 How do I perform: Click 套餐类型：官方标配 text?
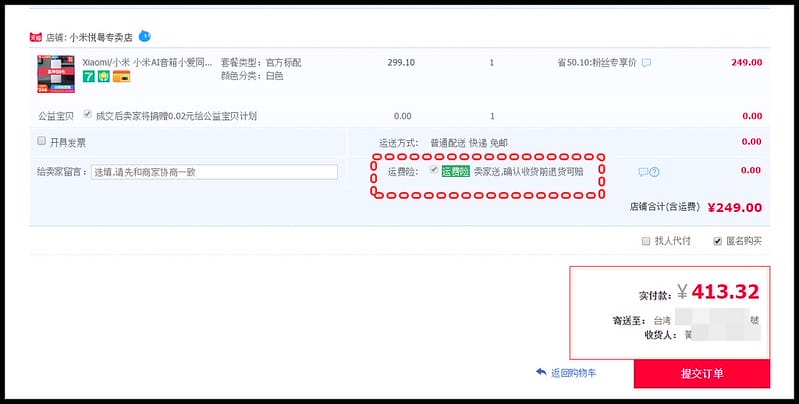point(261,63)
